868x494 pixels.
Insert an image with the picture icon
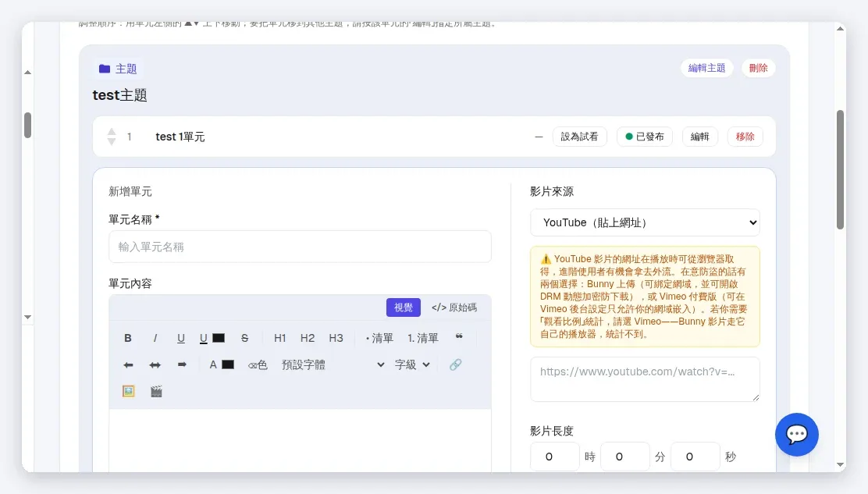[129, 391]
